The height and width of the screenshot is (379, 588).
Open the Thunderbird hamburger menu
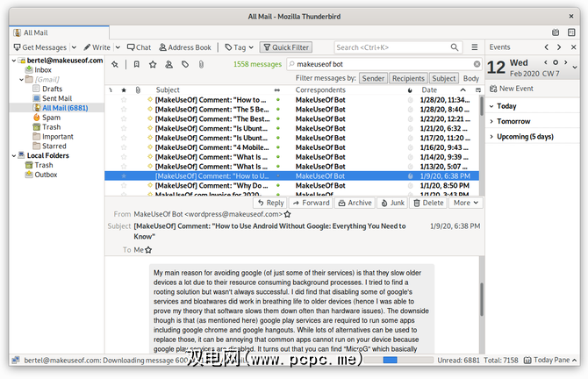pos(475,47)
